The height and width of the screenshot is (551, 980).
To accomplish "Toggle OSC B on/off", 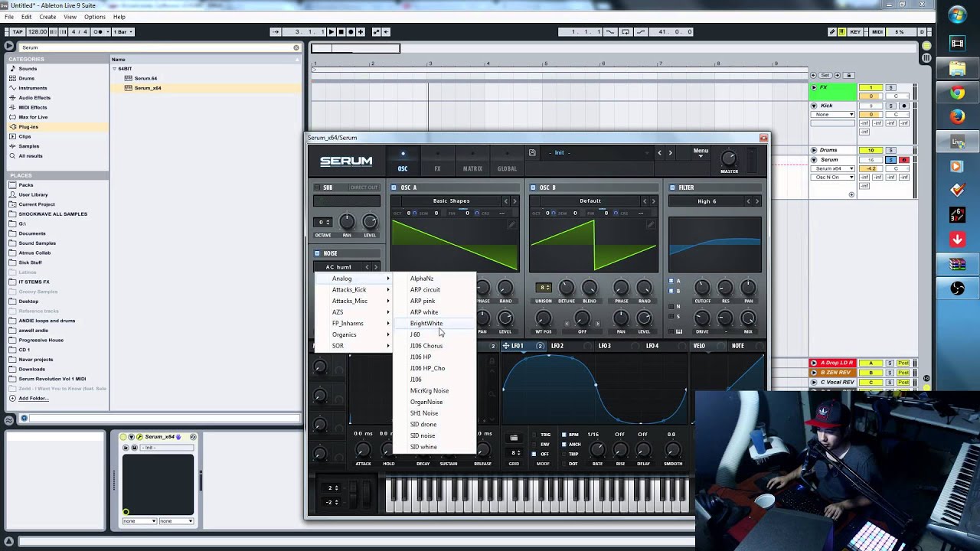I will (533, 187).
